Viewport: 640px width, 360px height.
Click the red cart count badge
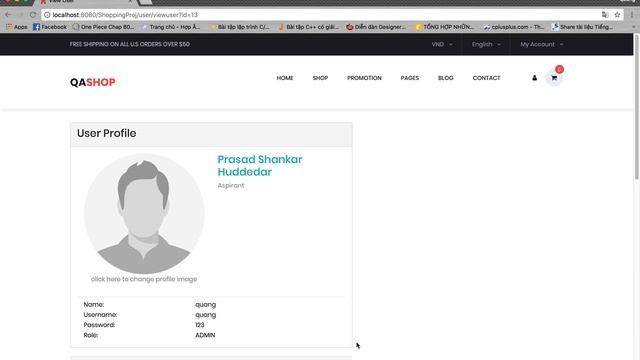coord(559,69)
